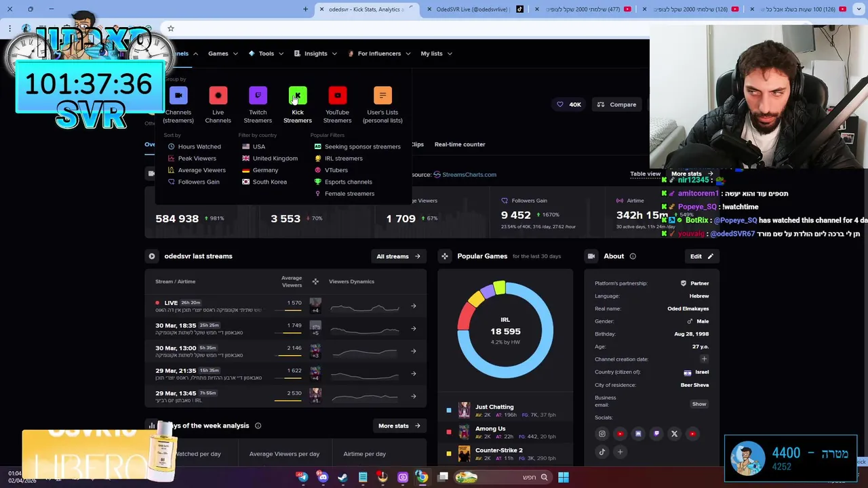Choose the Female streamers filter
Screen dimensions: 868x488
pyautogui.click(x=344, y=194)
